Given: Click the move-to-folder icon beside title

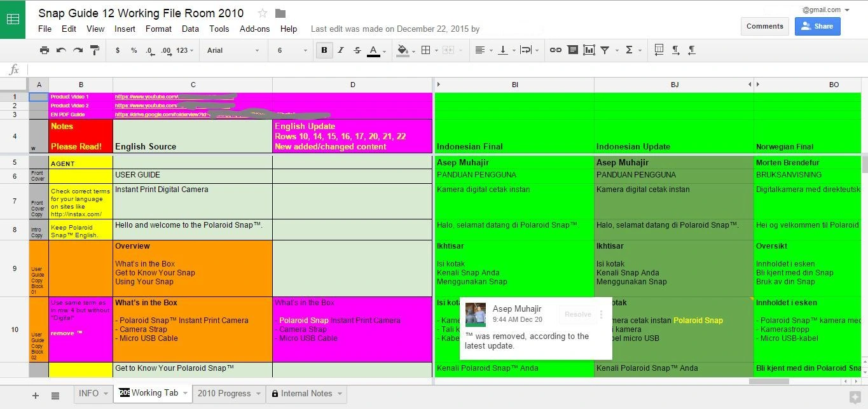Looking at the screenshot, I should coord(280,13).
